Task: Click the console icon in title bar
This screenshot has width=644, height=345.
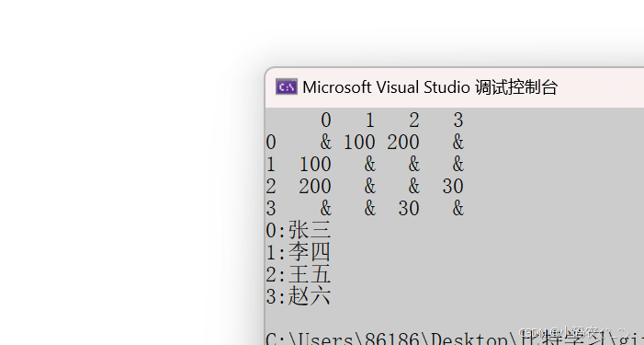Action: [287, 86]
